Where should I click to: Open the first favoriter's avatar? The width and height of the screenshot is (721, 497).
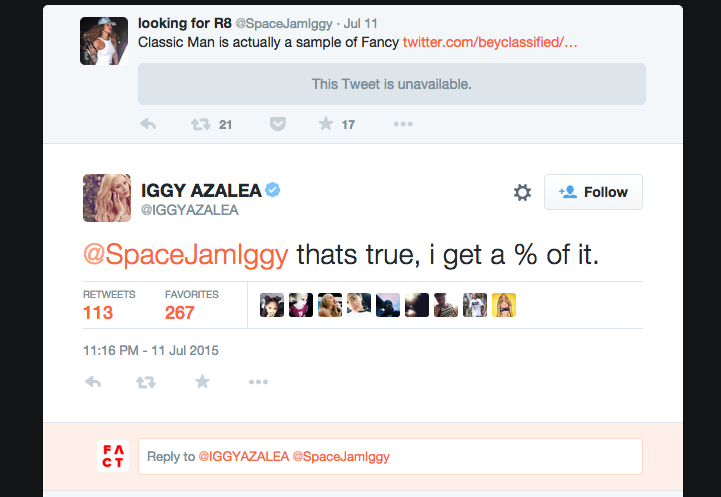[271, 306]
